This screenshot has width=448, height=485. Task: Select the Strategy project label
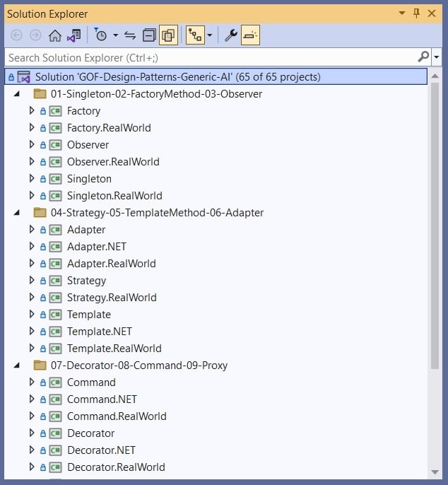click(x=87, y=281)
